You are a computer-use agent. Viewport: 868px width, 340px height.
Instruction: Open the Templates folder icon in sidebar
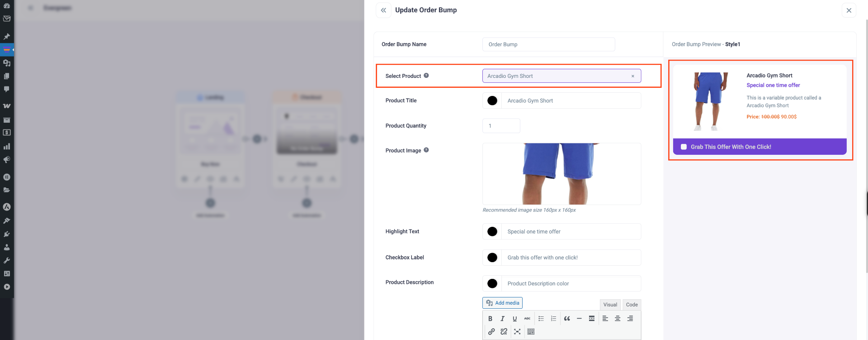pos(7,190)
